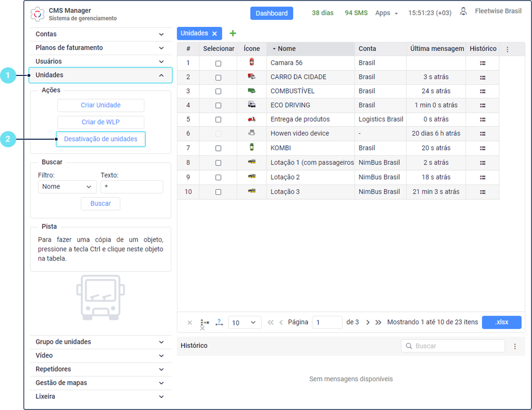Open table column options three-dot menu
Screen dimensions: 532x410
pos(507,50)
